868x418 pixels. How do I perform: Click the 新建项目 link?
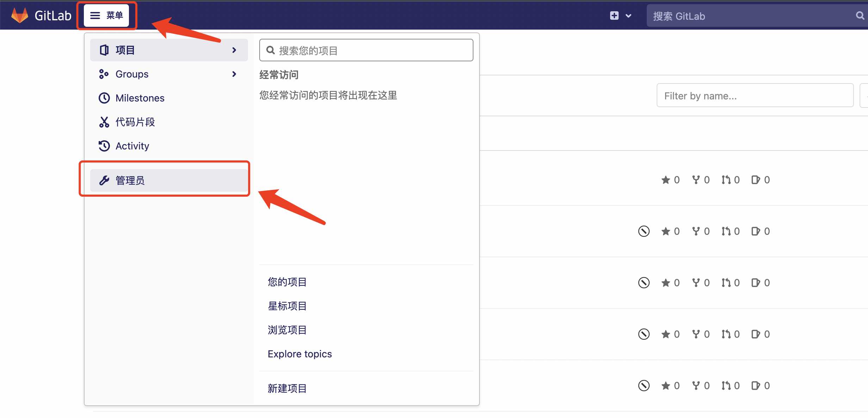pyautogui.click(x=287, y=387)
